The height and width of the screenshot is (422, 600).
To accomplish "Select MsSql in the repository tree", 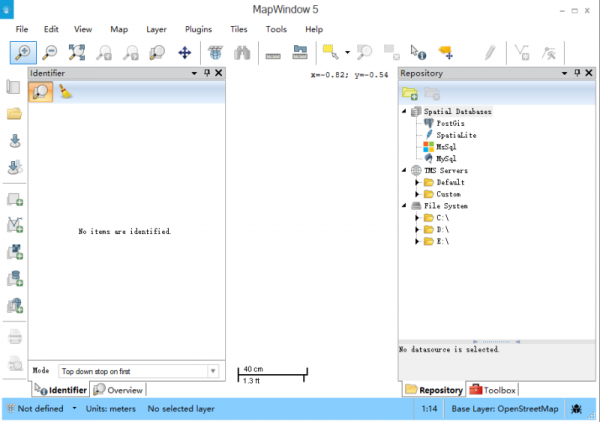I will (x=446, y=147).
